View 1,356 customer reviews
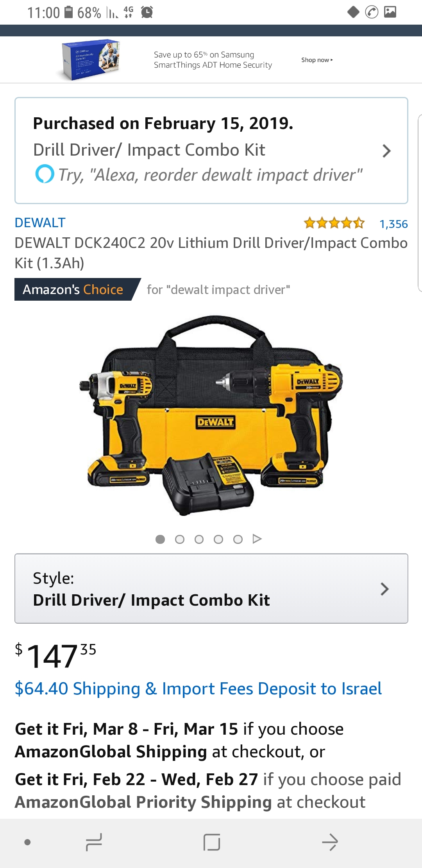Image resolution: width=422 pixels, height=868 pixels. click(393, 224)
